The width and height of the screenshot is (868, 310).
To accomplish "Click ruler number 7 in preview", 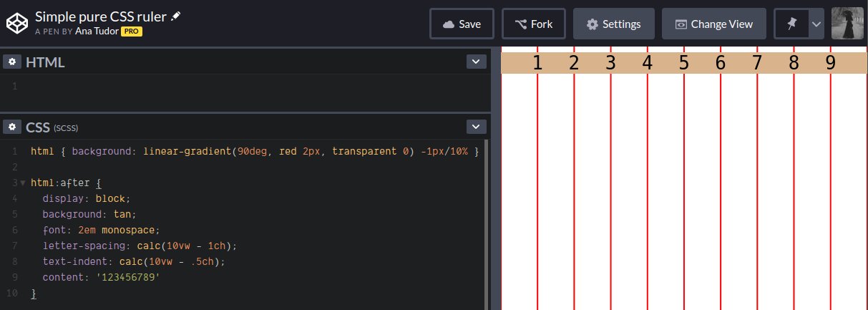I will [x=757, y=63].
